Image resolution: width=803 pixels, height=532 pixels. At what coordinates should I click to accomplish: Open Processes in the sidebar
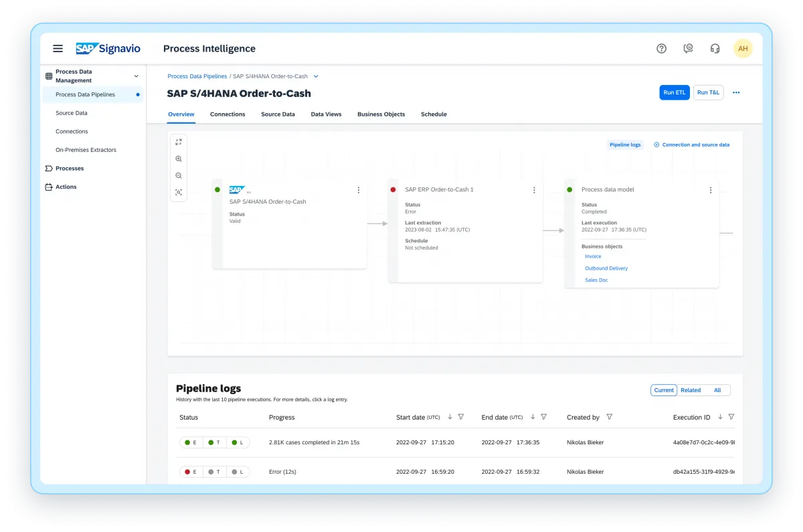point(70,169)
